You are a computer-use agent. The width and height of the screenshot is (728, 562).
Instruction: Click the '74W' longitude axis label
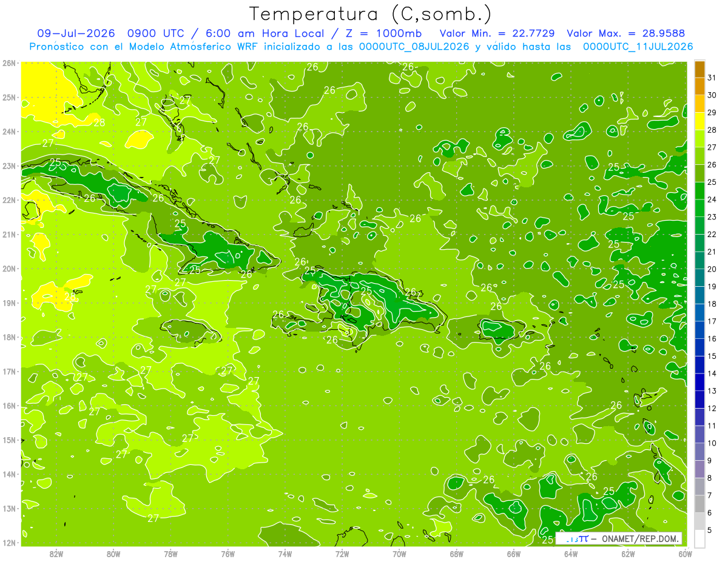(285, 554)
